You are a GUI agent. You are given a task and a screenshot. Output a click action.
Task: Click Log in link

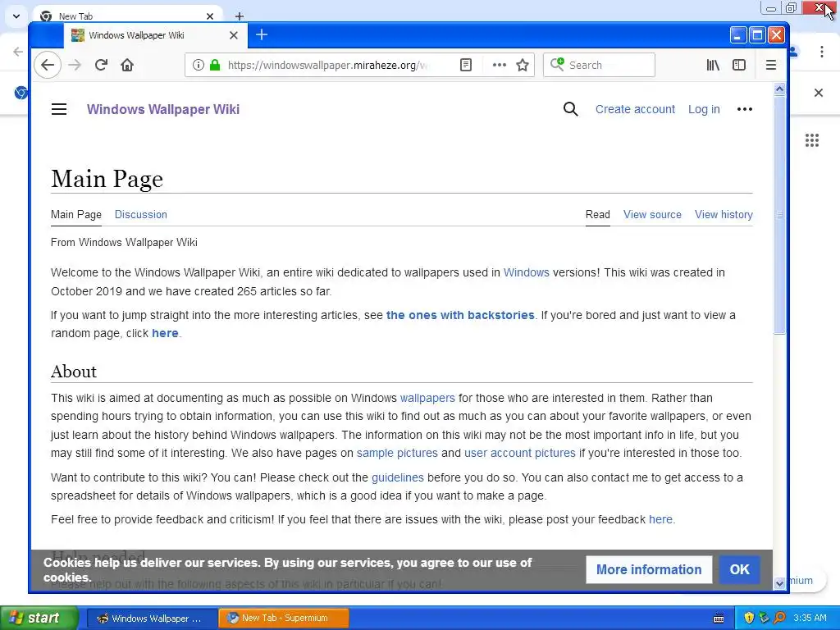pyautogui.click(x=703, y=109)
